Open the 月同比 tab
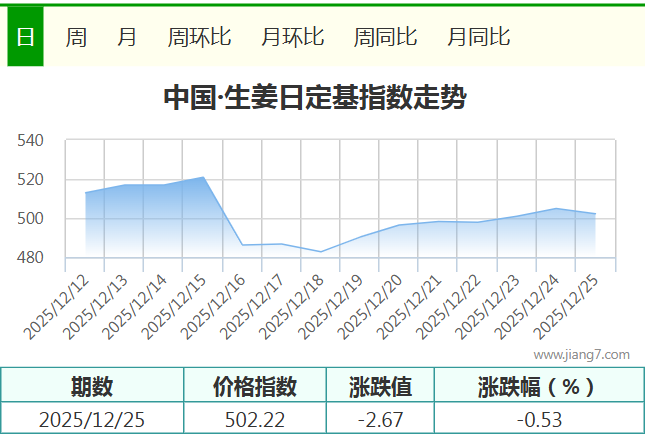Viewport: 645px width, 440px height. (478, 37)
